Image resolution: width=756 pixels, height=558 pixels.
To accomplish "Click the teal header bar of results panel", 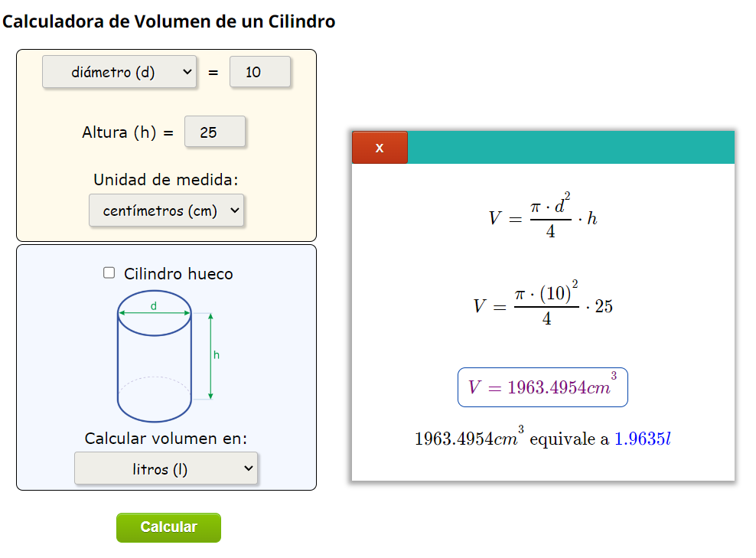I will pos(574,147).
